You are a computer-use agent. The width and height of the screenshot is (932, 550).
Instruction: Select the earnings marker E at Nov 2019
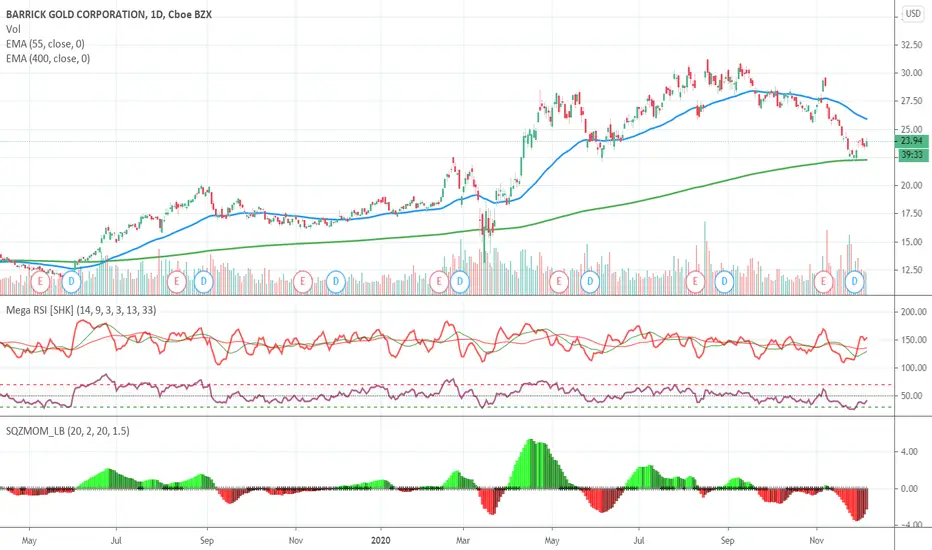click(303, 281)
